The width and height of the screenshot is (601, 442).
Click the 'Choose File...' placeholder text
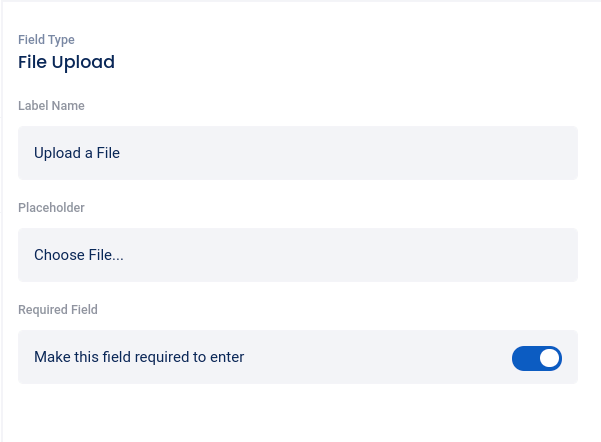(x=79, y=255)
